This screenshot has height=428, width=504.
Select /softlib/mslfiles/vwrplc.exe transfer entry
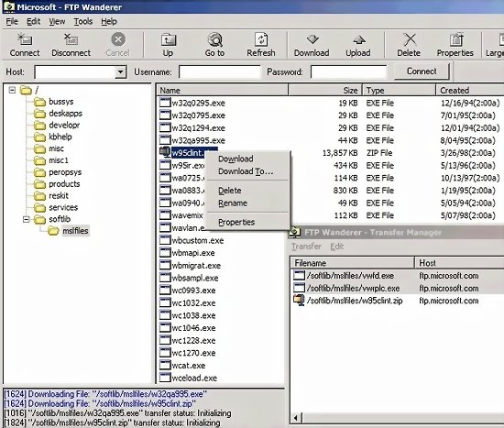(x=398, y=288)
